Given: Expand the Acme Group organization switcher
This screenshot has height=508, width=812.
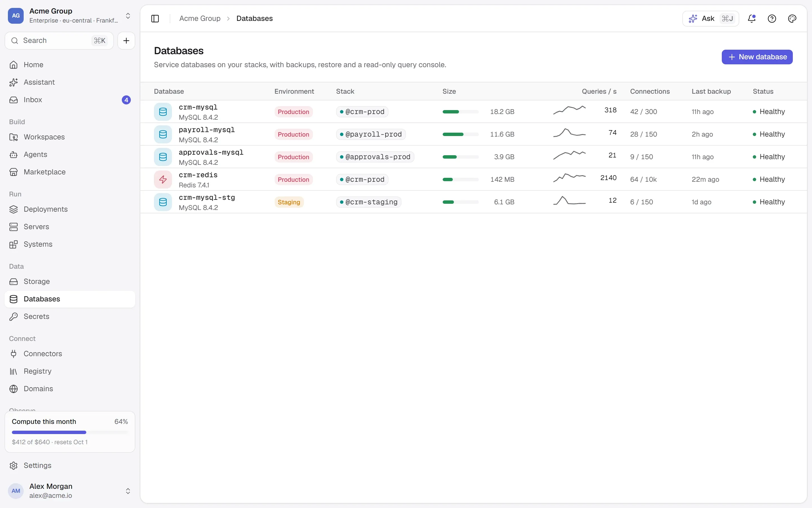Looking at the screenshot, I should 70,16.
